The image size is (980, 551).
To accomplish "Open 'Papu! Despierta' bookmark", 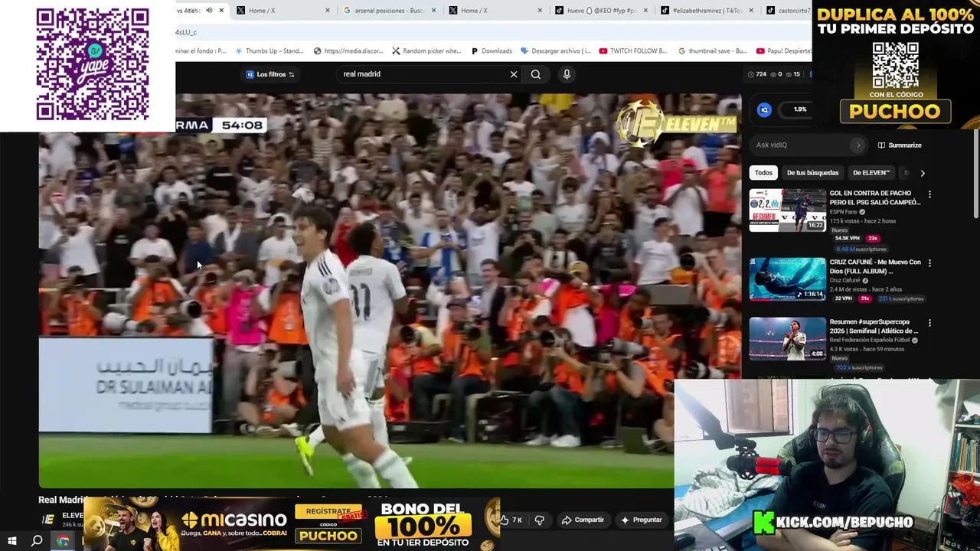I will [x=784, y=51].
